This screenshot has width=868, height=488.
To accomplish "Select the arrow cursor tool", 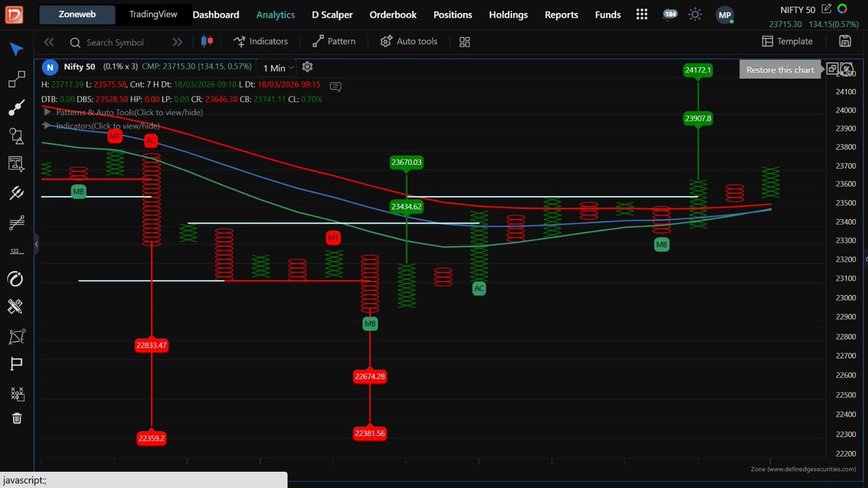I will click(16, 49).
